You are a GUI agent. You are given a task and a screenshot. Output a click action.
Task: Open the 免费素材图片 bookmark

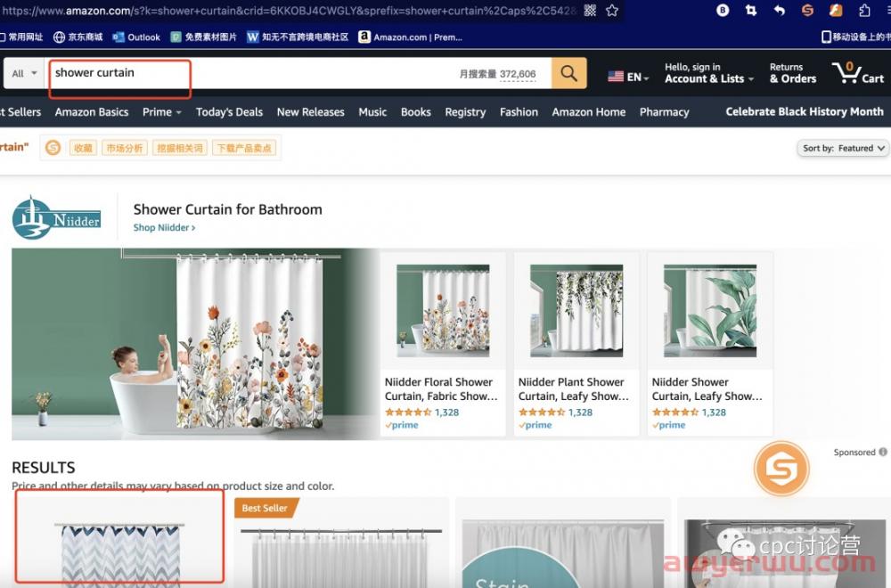click(203, 37)
